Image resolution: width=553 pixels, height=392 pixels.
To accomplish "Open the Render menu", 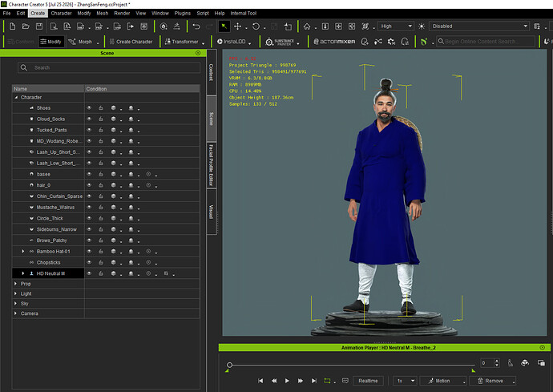I will [x=122, y=13].
